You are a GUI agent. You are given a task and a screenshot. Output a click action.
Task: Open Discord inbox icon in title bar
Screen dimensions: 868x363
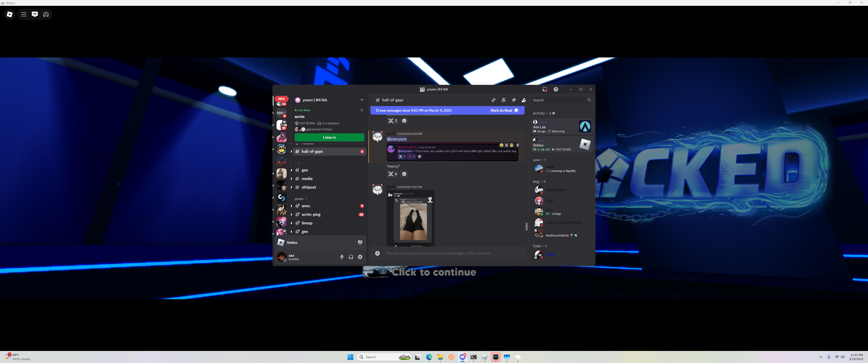[x=545, y=89]
